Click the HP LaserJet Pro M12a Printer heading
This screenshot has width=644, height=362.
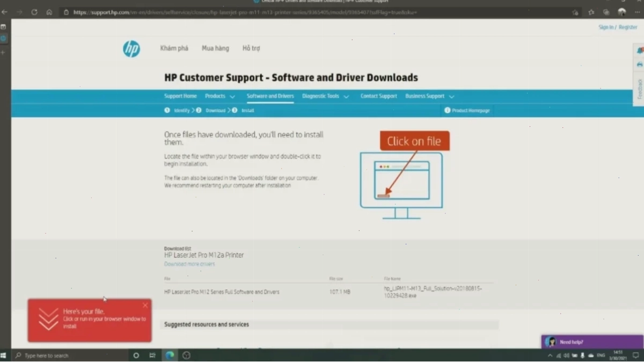(204, 255)
